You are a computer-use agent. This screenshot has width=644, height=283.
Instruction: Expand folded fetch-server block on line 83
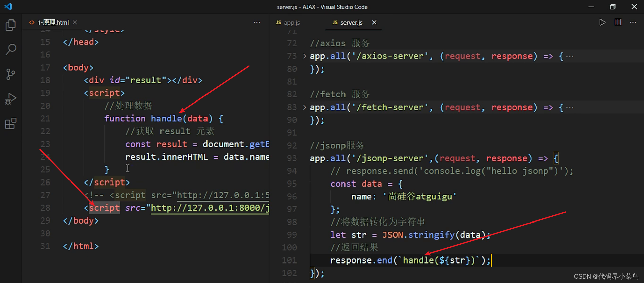pos(304,107)
